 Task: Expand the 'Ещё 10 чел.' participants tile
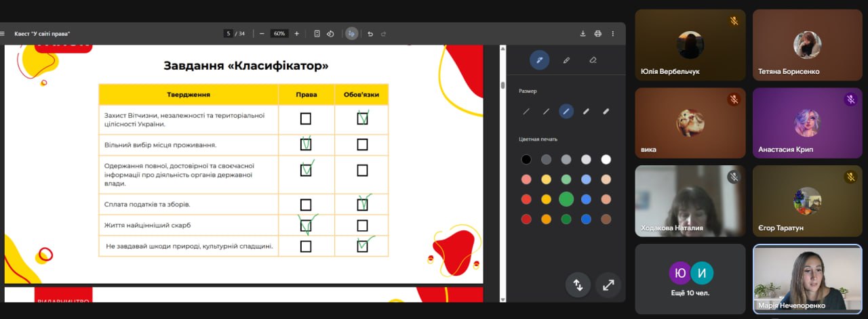pyautogui.click(x=690, y=278)
